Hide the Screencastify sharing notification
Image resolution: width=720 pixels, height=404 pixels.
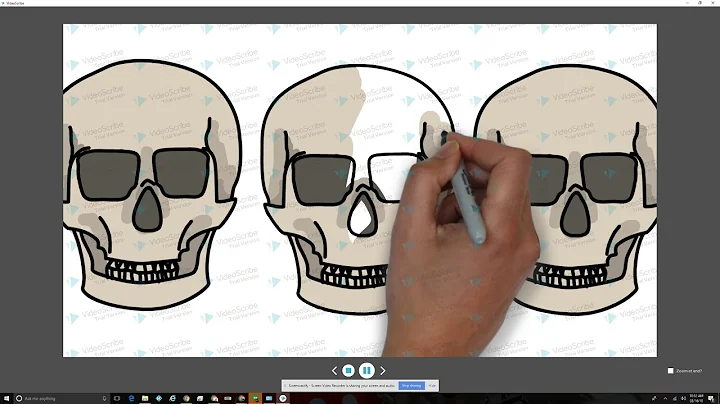[x=432, y=386]
